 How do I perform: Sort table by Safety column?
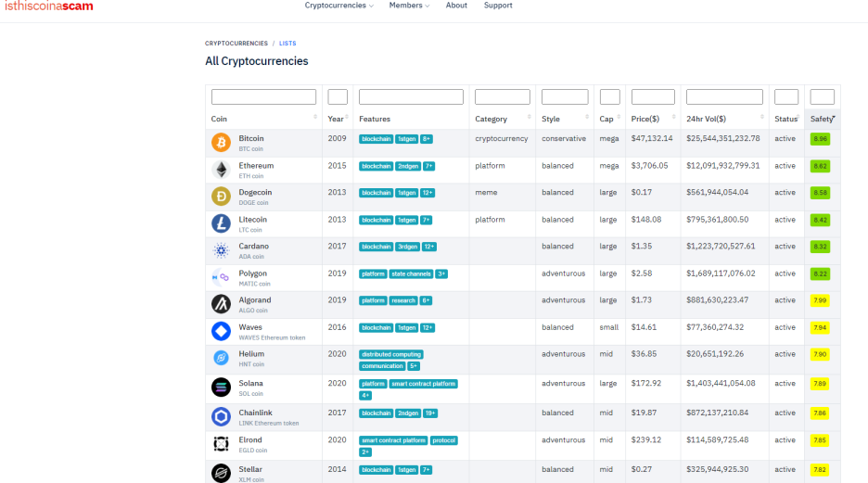click(x=823, y=119)
